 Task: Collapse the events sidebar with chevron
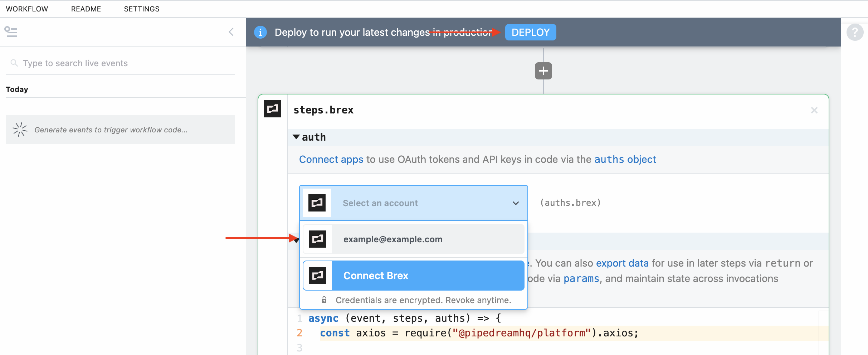(x=231, y=32)
